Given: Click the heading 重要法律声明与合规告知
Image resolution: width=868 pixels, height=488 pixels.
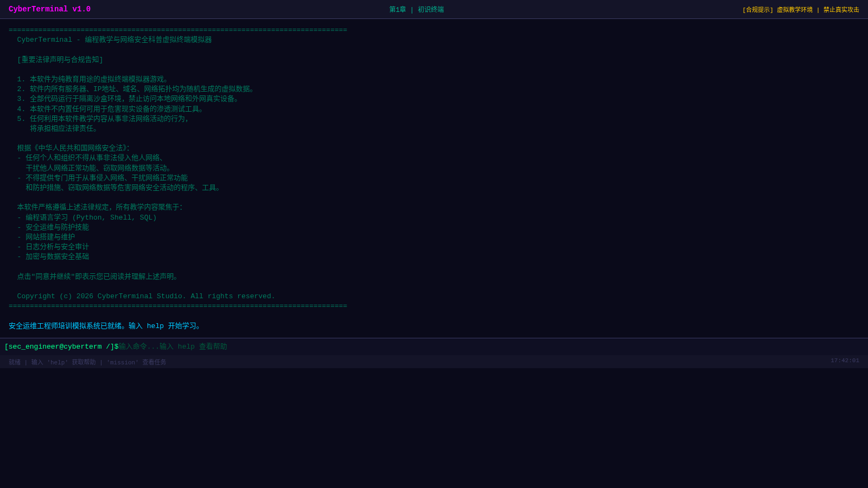Looking at the screenshot, I should 60,60.
